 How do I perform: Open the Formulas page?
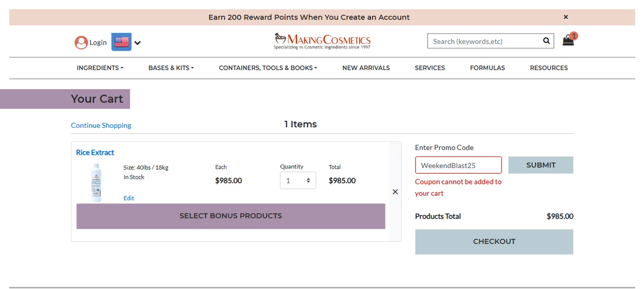pyautogui.click(x=487, y=68)
